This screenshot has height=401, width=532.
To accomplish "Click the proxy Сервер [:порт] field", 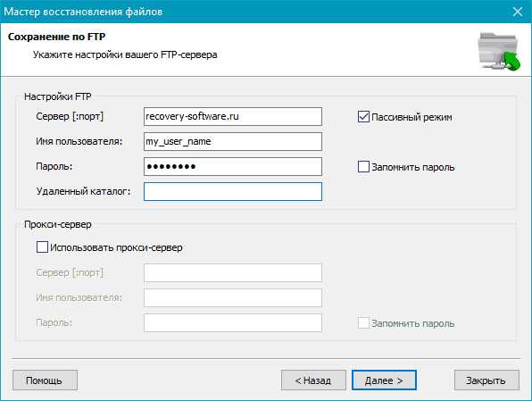I will click(233, 272).
